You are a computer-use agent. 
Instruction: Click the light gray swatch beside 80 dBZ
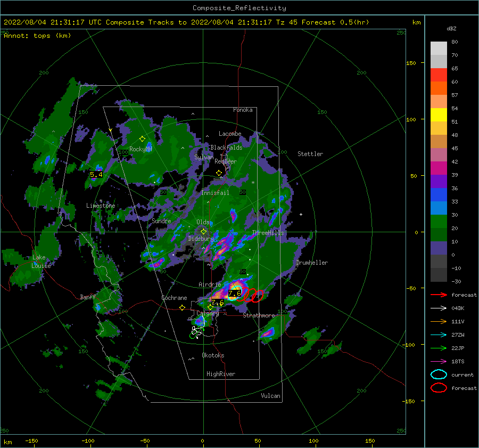[x=439, y=48]
